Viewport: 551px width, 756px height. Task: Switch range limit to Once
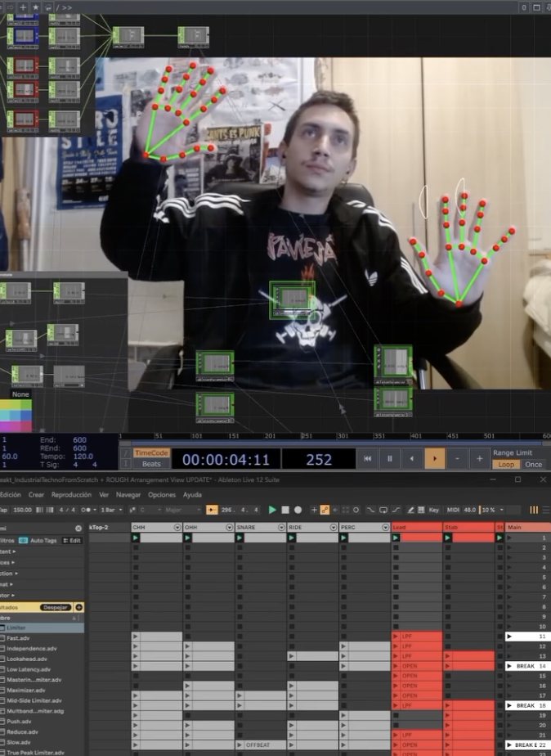533,464
